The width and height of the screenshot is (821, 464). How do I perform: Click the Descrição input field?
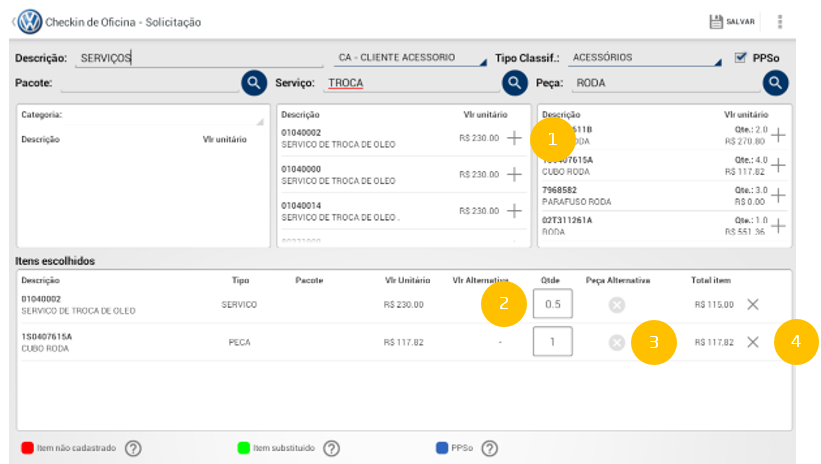[x=199, y=58]
